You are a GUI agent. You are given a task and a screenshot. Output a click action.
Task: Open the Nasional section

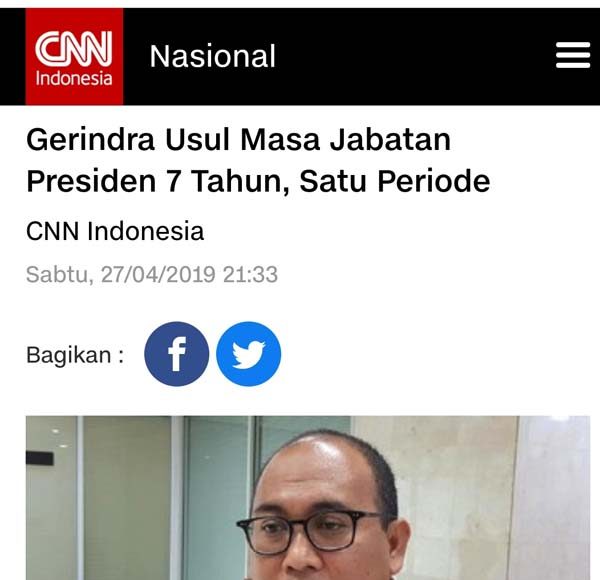click(212, 56)
